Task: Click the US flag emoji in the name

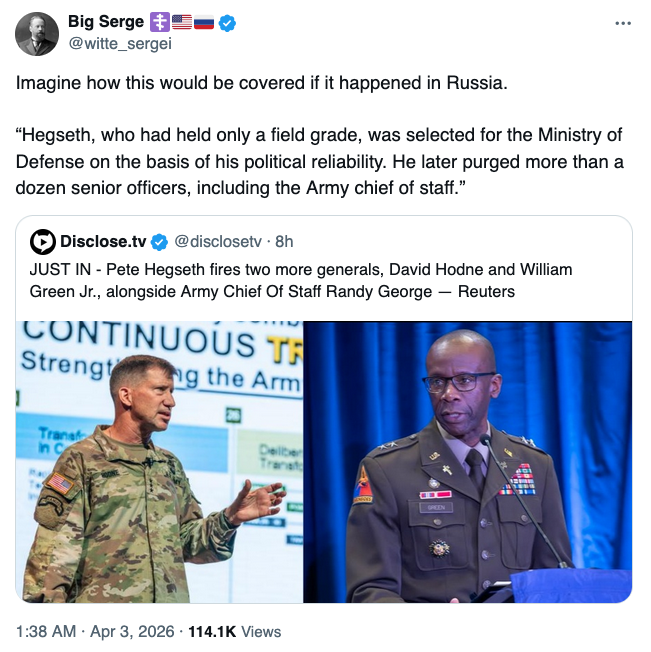Action: (x=182, y=22)
